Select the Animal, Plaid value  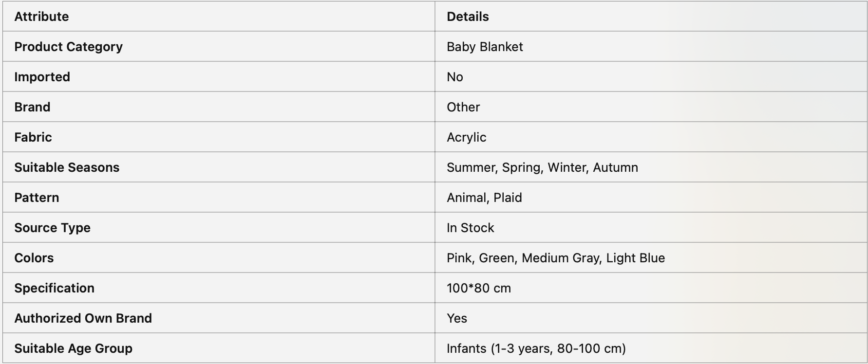pyautogui.click(x=484, y=198)
